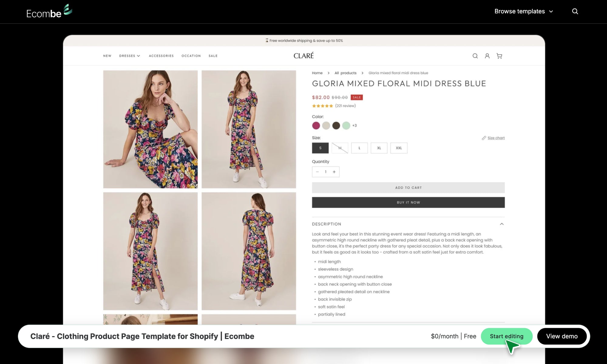
Task: Open the Size chart link
Action: [496, 138]
